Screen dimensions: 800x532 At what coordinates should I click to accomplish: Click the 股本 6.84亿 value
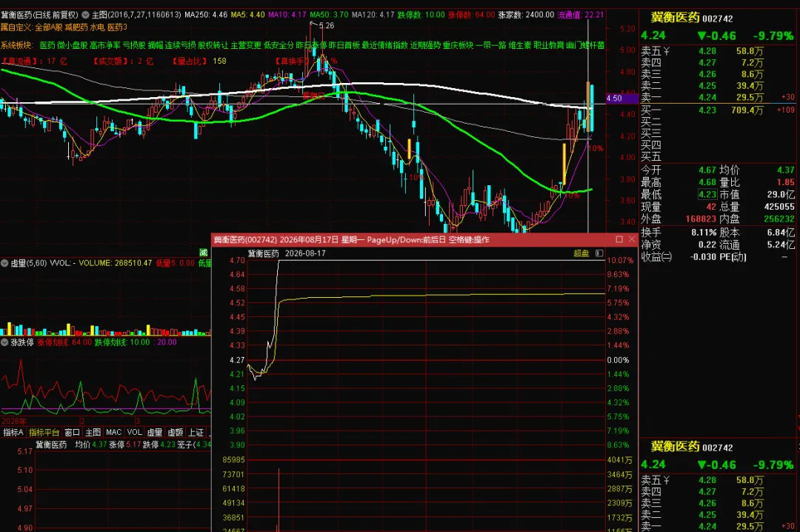pyautogui.click(x=781, y=233)
